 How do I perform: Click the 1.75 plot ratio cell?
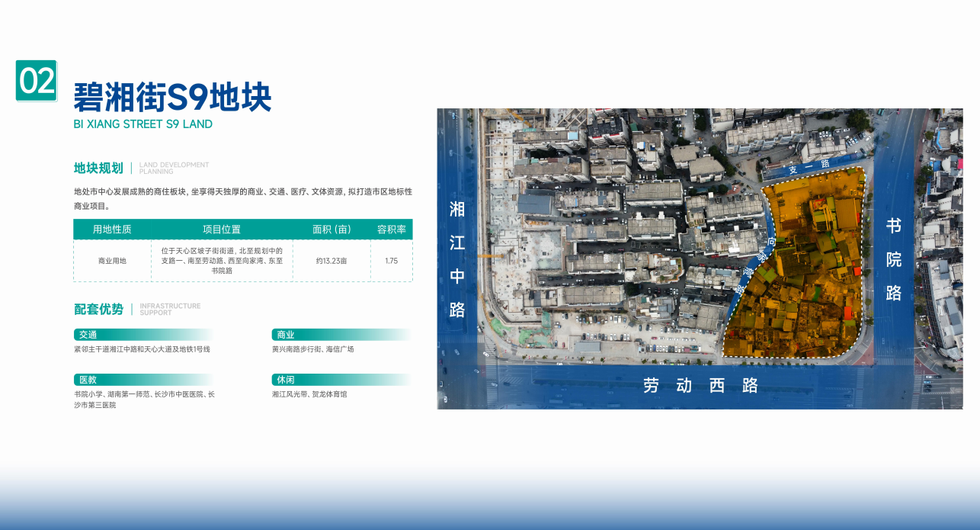[x=392, y=261]
